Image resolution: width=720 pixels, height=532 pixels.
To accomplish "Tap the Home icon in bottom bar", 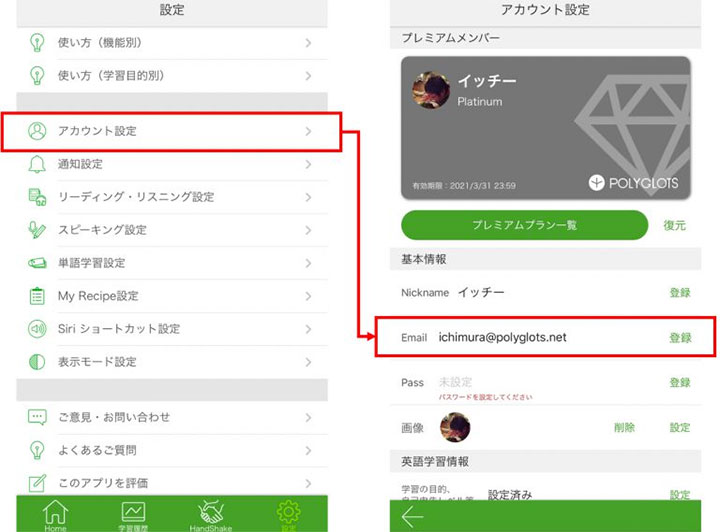I will [56, 515].
